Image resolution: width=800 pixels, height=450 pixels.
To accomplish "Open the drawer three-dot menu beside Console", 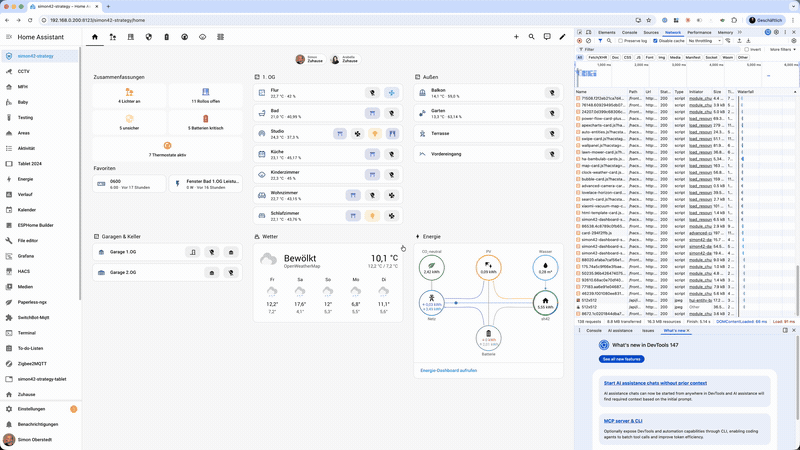I will (x=579, y=331).
